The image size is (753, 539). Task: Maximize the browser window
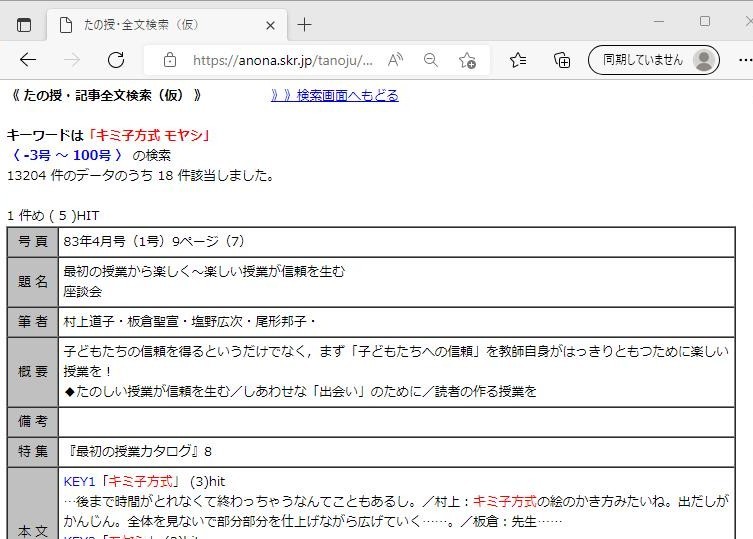click(x=704, y=21)
